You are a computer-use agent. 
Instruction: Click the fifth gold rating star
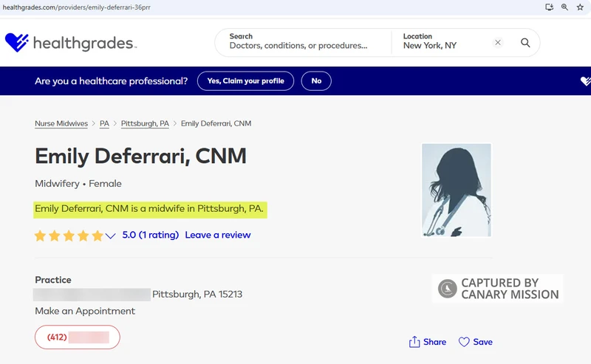pos(98,236)
